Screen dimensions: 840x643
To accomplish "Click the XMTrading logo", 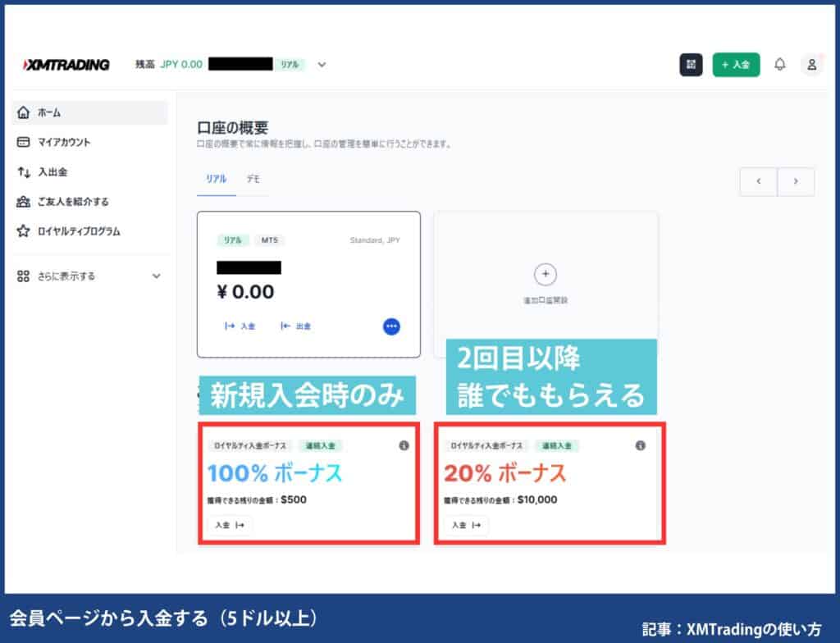I will click(x=66, y=65).
